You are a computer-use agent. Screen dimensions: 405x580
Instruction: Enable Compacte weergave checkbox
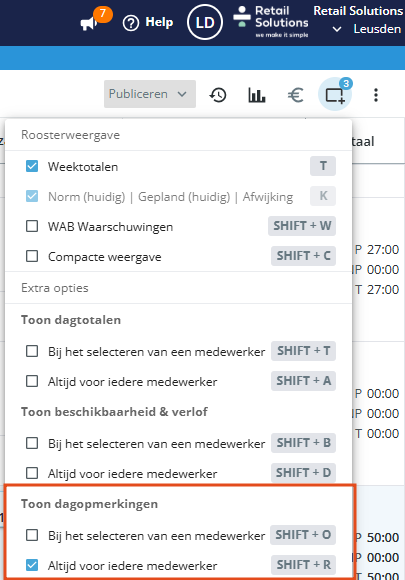[x=32, y=256]
